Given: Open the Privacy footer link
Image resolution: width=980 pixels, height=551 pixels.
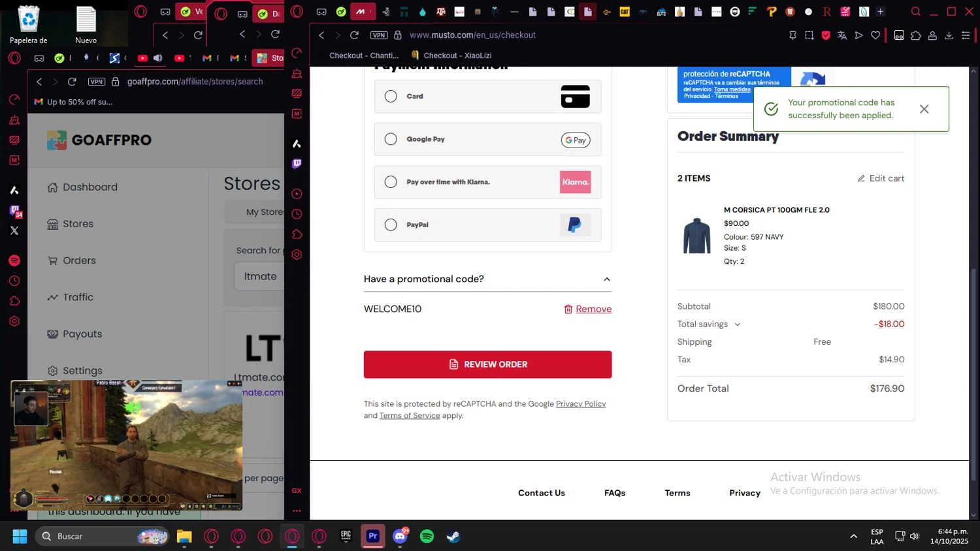Looking at the screenshot, I should coord(745,493).
